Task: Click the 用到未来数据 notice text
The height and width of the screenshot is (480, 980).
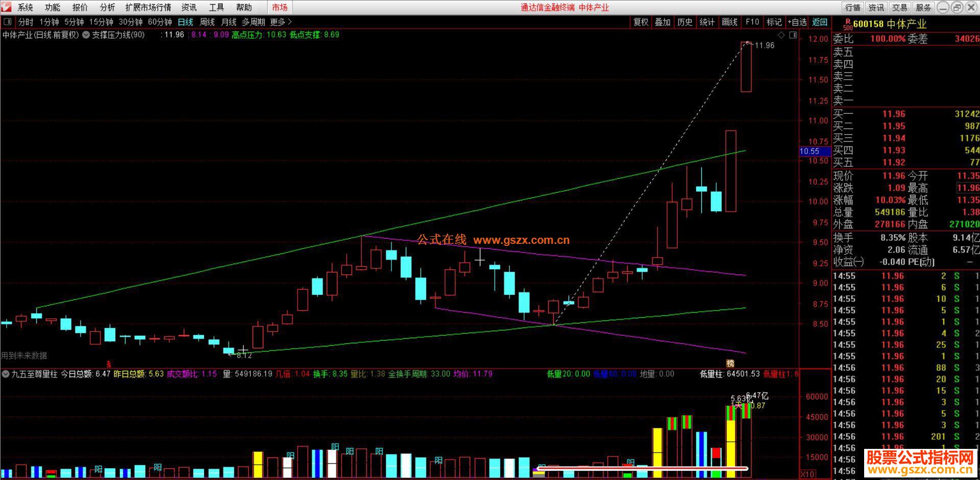Action: 24,356
